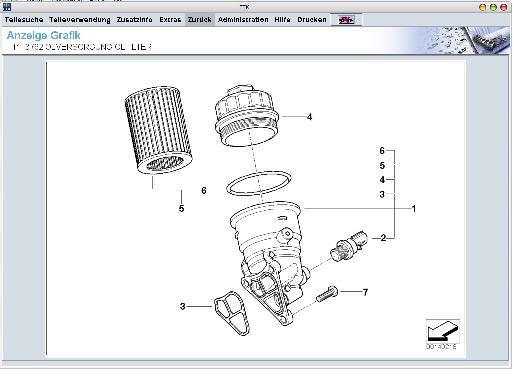Click the Zurück button

(199, 20)
